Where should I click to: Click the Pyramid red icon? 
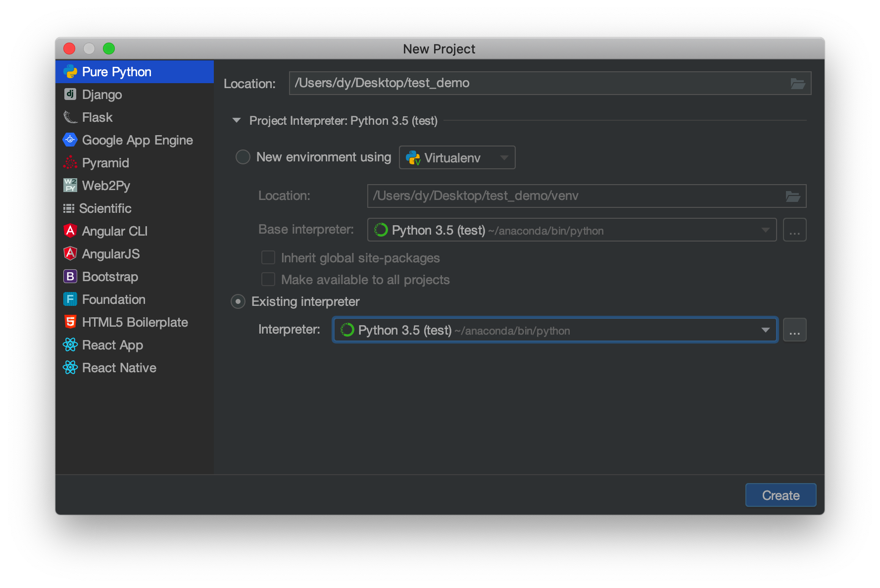click(x=70, y=162)
